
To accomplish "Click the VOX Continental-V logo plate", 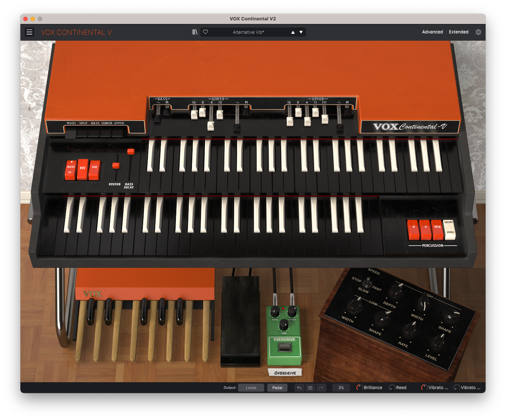I will point(410,127).
